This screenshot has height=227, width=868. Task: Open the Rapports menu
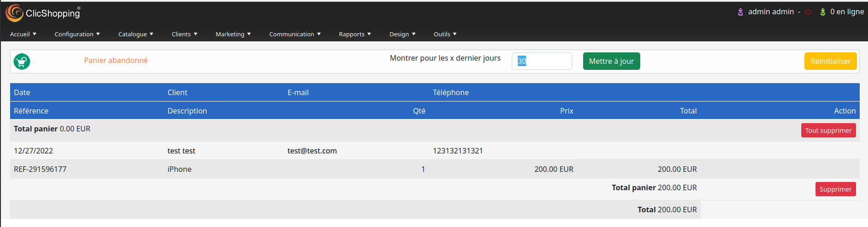point(355,34)
